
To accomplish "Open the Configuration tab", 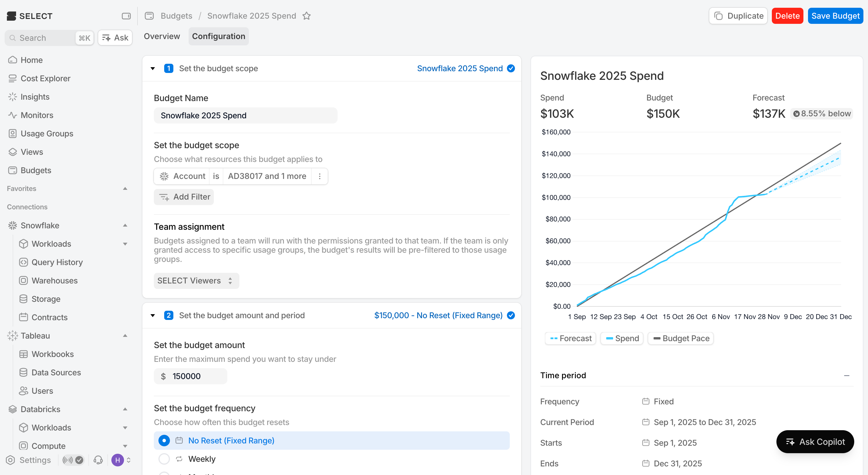I will [218, 36].
